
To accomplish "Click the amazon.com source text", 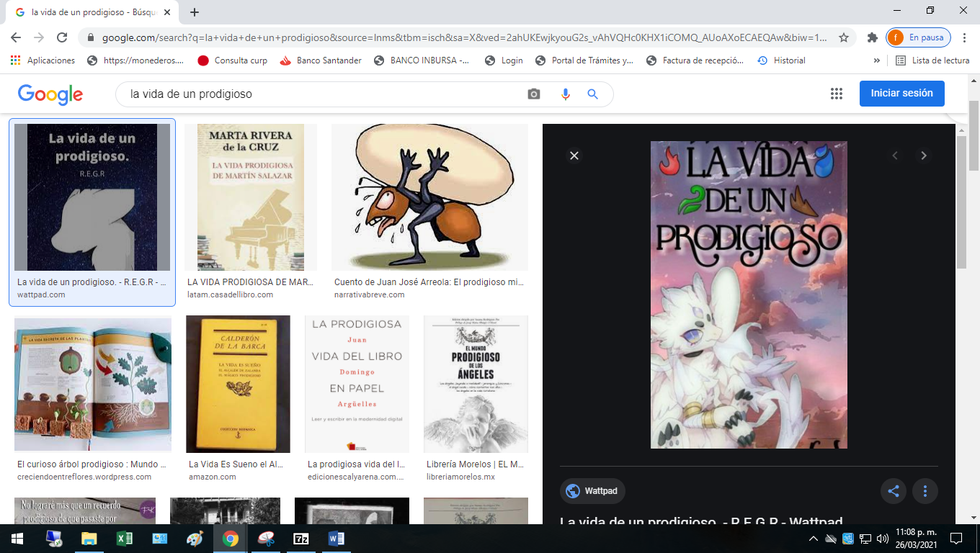I will [x=213, y=477].
